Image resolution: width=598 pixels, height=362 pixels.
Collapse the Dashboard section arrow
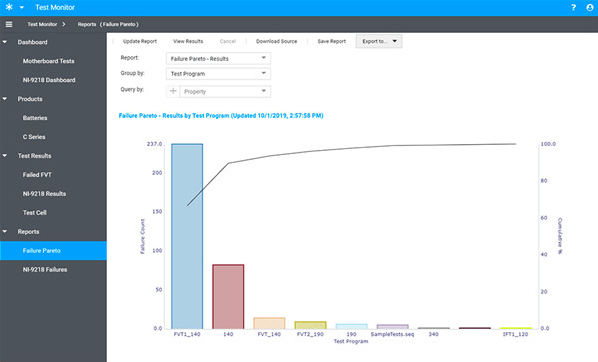tap(5, 42)
